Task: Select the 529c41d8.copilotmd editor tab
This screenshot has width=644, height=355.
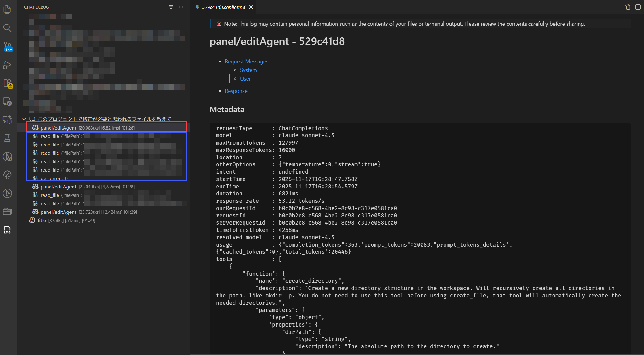Action: (223, 7)
